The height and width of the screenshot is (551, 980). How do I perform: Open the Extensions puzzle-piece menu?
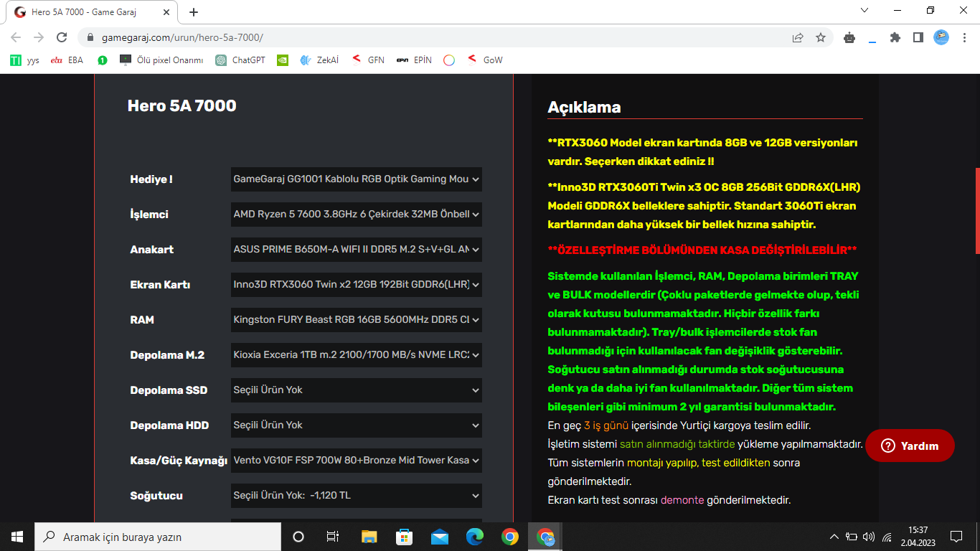pyautogui.click(x=895, y=37)
